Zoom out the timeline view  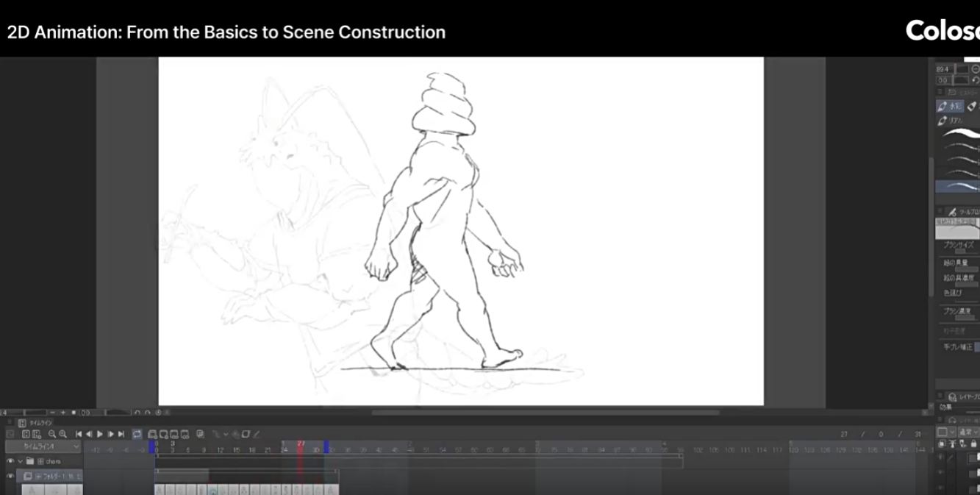pos(52,435)
